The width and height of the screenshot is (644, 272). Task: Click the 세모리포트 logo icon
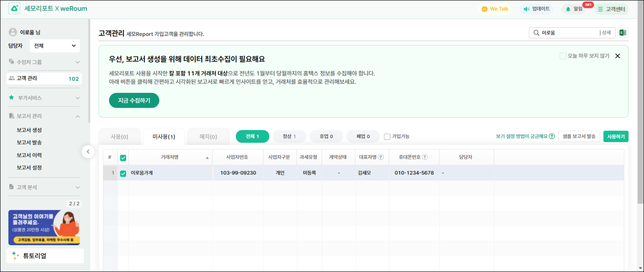14,8
